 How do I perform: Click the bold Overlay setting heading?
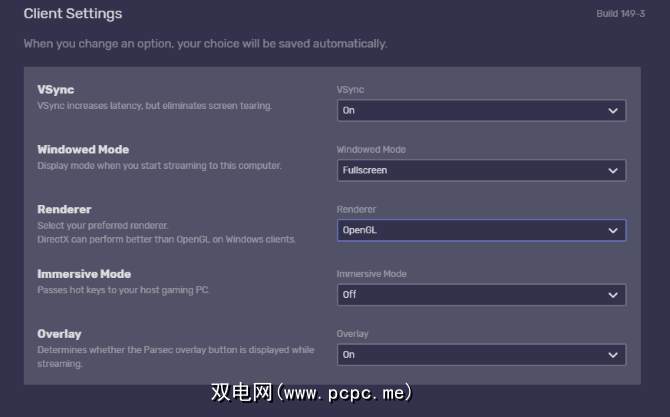click(59, 334)
